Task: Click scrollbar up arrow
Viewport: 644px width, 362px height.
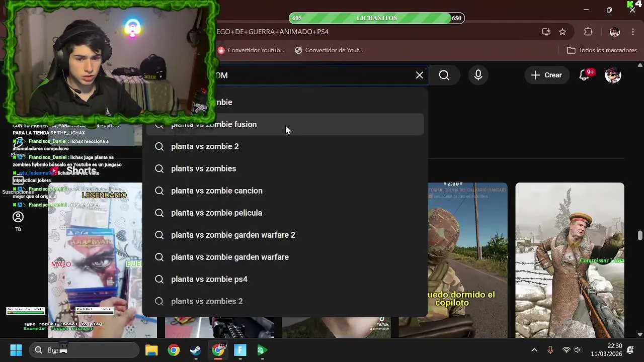Action: pyautogui.click(x=640, y=65)
